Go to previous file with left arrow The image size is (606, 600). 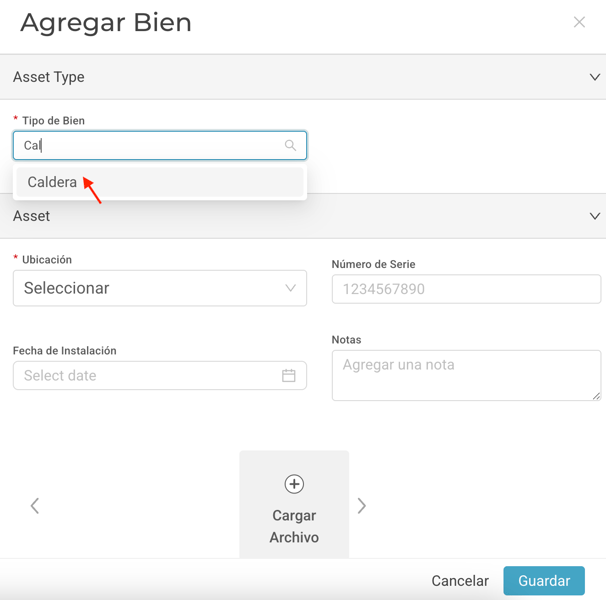(35, 506)
